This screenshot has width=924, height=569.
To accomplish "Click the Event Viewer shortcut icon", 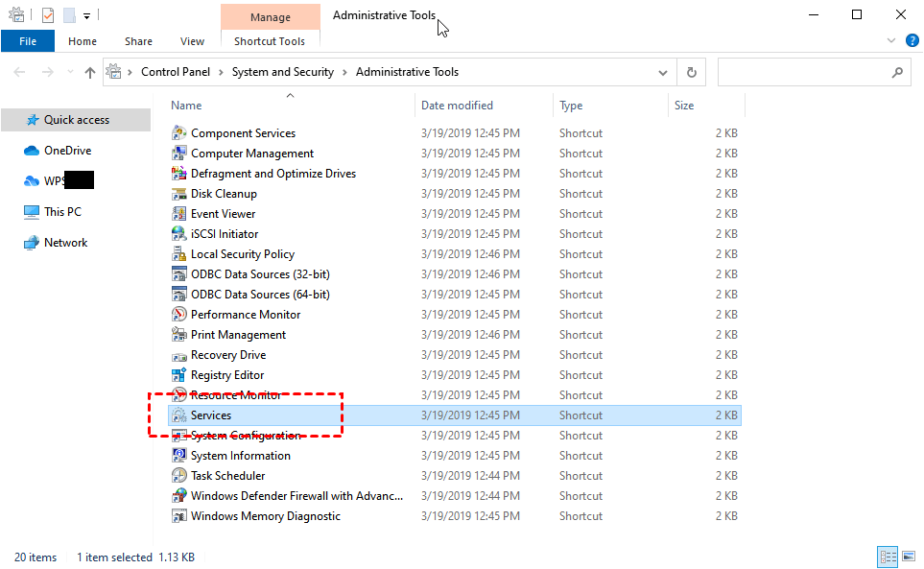I will (178, 214).
